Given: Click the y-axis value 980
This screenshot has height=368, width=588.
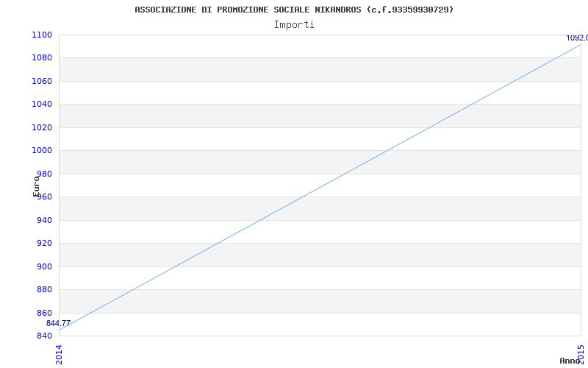Looking at the screenshot, I should pos(44,174).
